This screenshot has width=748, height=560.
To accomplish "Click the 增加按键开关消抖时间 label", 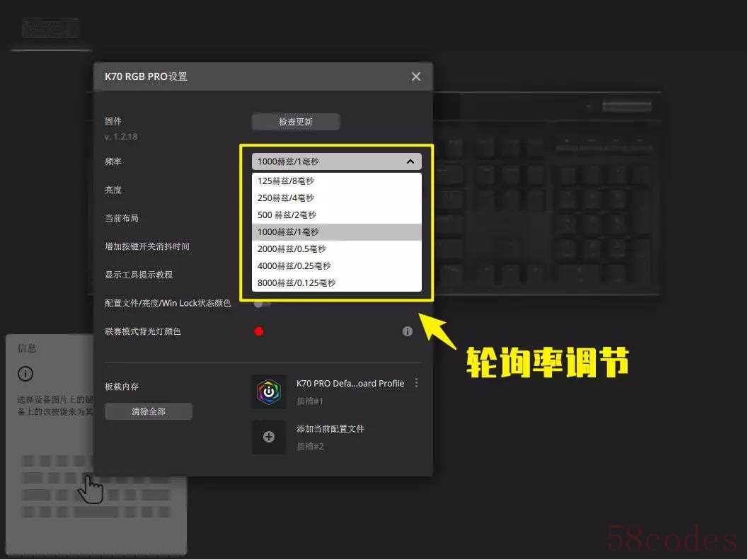I will point(147,246).
